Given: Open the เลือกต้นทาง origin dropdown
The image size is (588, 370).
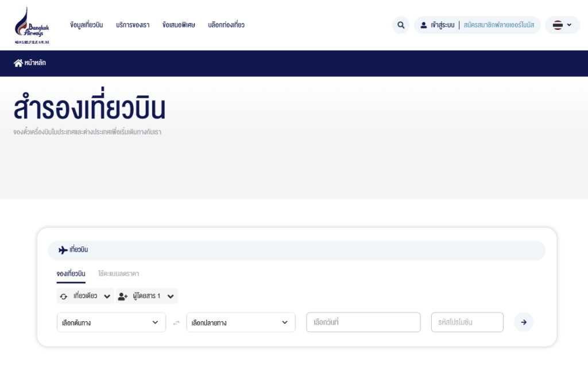Looking at the screenshot, I should point(111,322).
